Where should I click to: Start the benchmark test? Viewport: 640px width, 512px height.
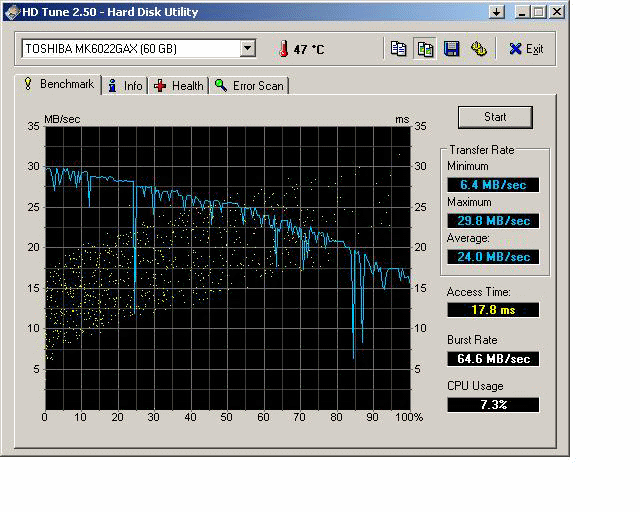click(495, 117)
